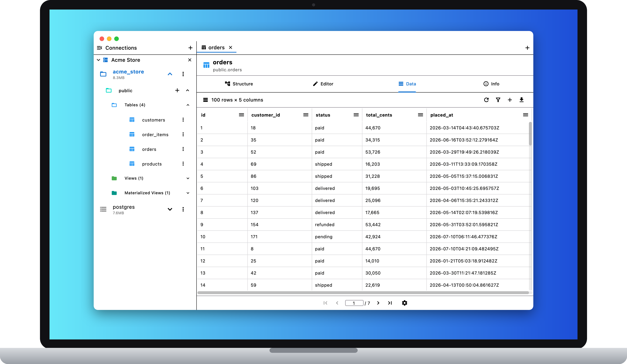Expand the Materialized Views (1) folder
The image size is (627, 364).
(188, 193)
